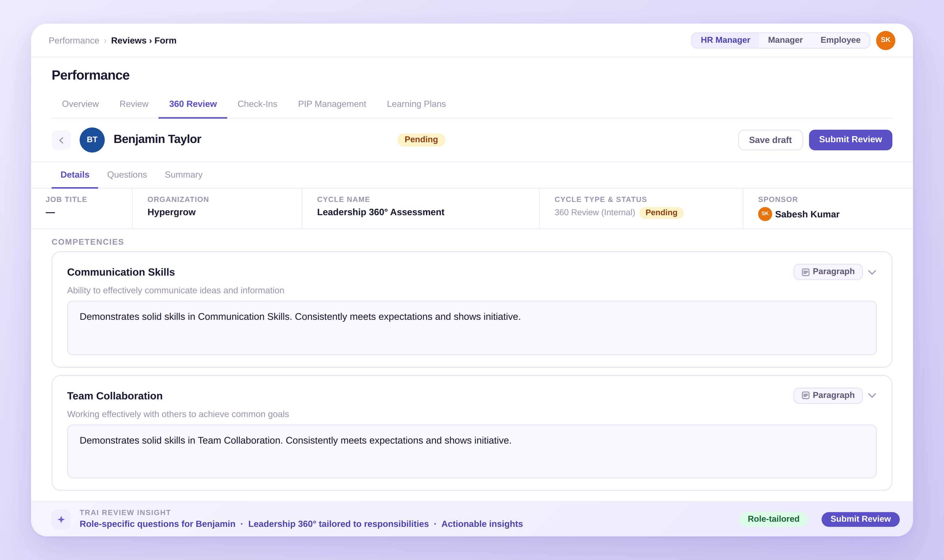This screenshot has width=944, height=560.
Task: Click paragraph icon in Team Collaboration
Action: [805, 395]
